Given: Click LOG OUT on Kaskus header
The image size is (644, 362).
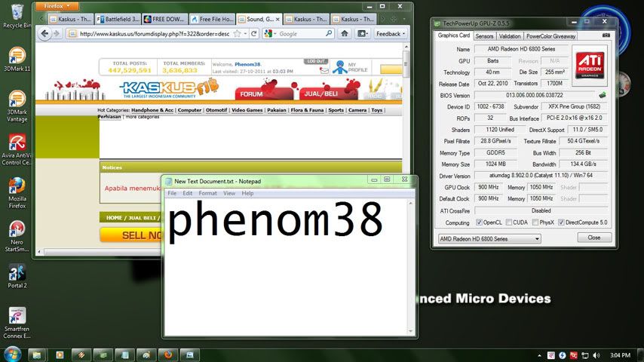Looking at the screenshot, I should coord(316,61).
